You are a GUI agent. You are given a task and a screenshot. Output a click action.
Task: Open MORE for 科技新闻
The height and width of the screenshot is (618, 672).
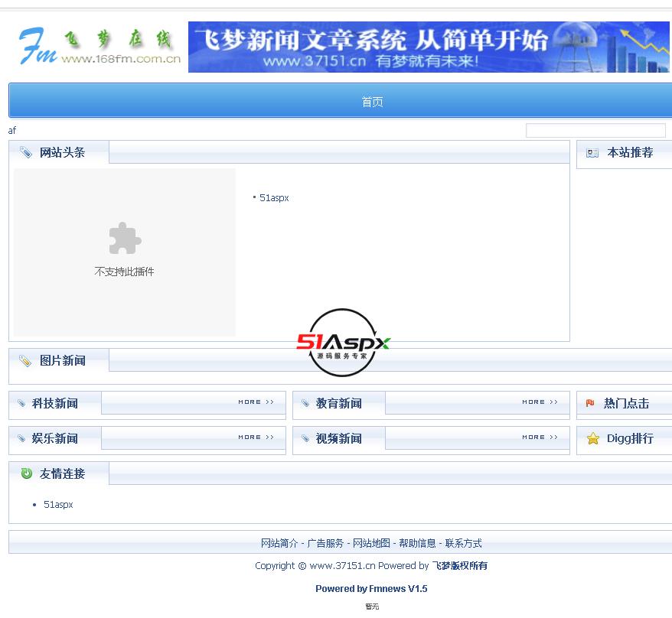(x=256, y=402)
